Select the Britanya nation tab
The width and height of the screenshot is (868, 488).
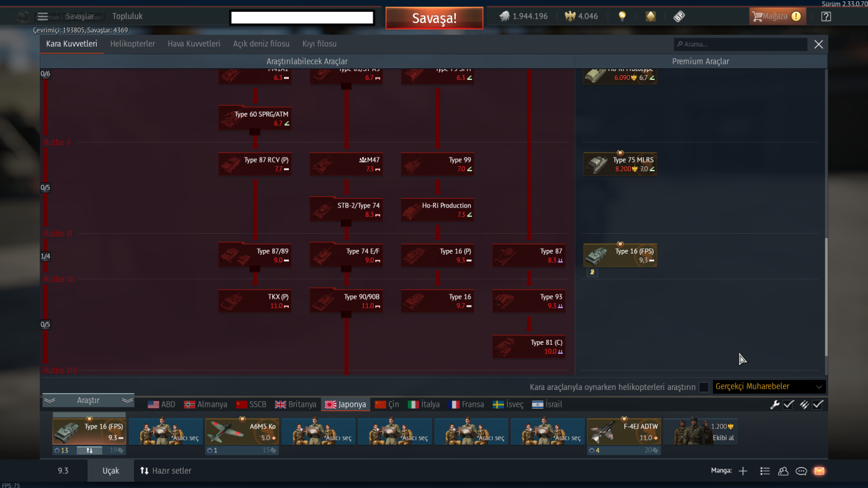tap(296, 404)
